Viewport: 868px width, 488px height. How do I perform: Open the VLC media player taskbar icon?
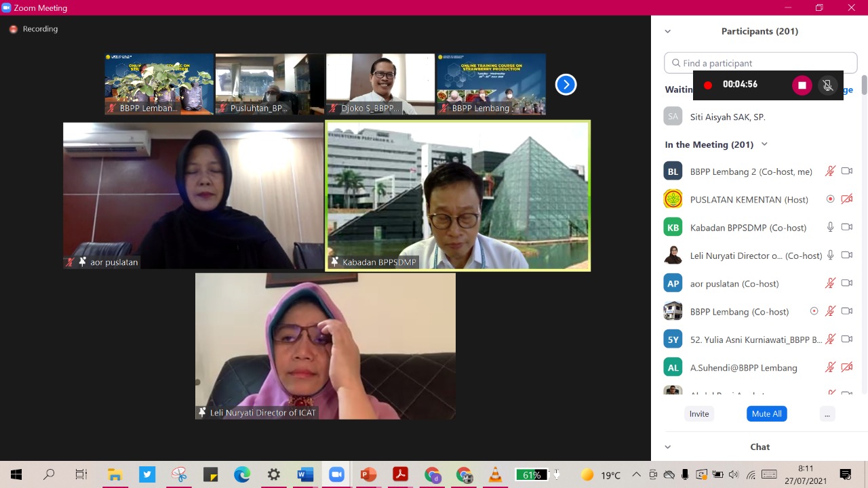[x=496, y=474]
